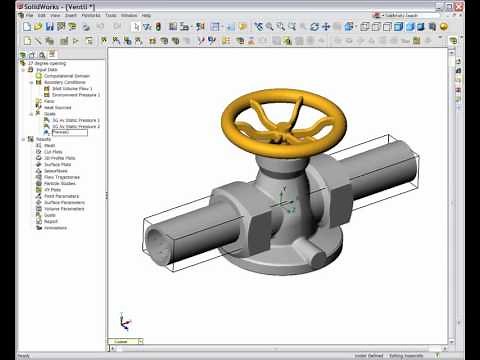Select the Volume Parameters item

pos(64,209)
